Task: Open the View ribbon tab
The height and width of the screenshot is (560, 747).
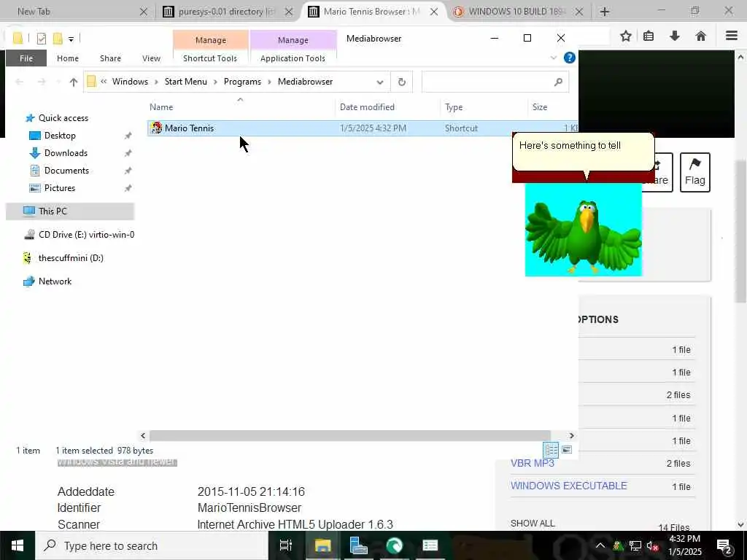Action: click(151, 58)
